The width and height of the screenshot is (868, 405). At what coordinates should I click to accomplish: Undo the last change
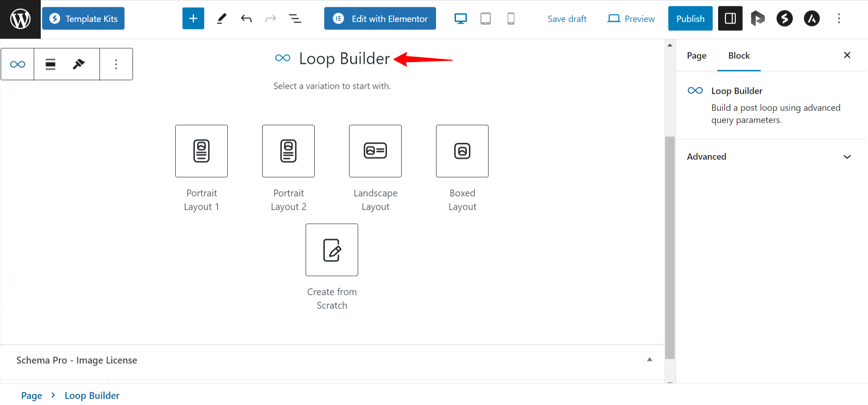(246, 19)
